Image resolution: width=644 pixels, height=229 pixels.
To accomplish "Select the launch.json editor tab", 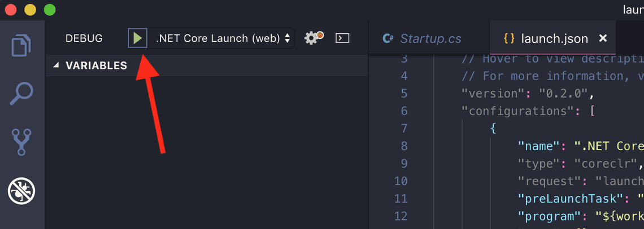I will coord(554,38).
